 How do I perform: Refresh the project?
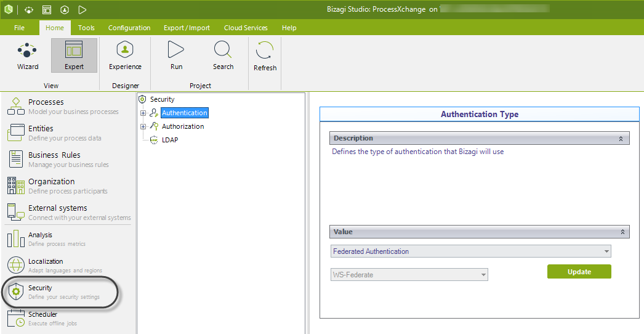coord(265,56)
